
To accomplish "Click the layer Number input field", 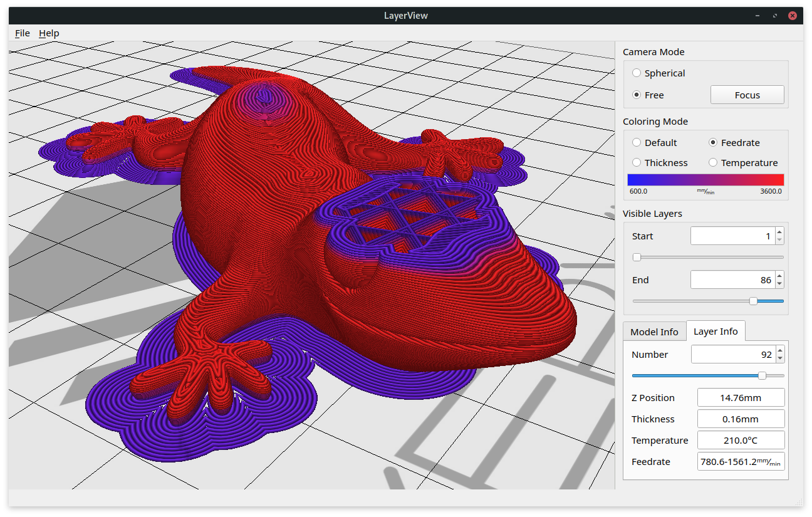I will (732, 355).
